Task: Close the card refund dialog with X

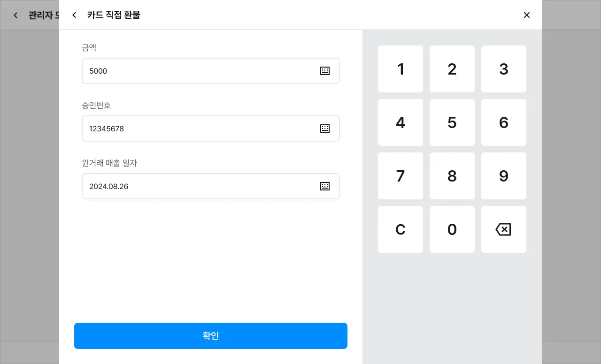Action: (527, 15)
